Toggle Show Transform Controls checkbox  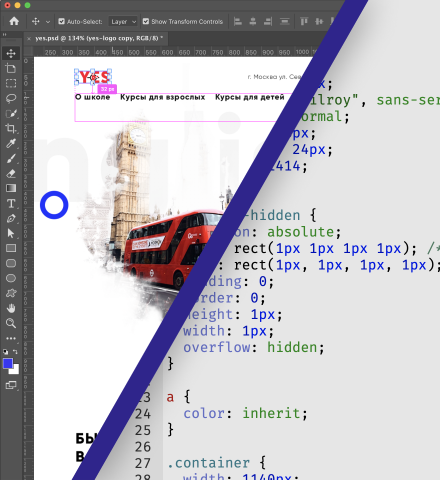(146, 21)
